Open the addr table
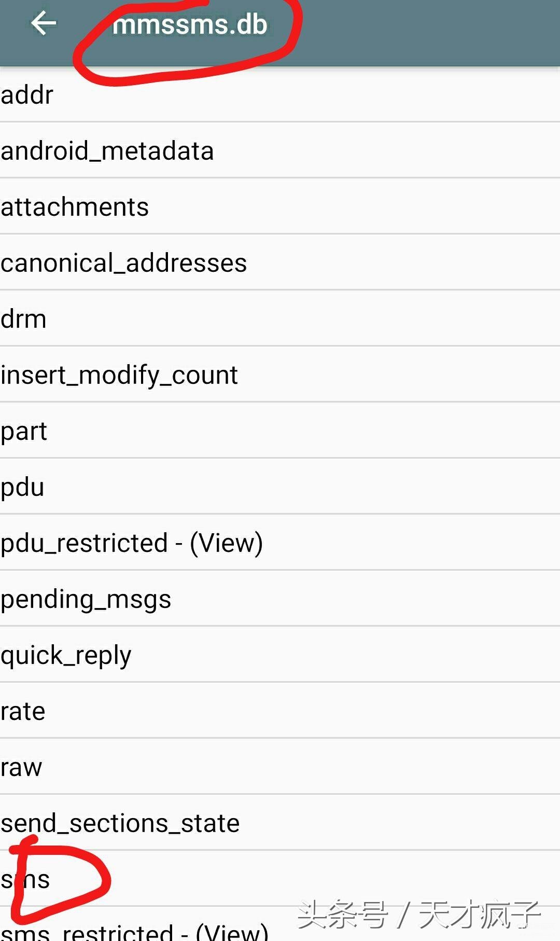This screenshot has height=941, width=560. [x=280, y=94]
